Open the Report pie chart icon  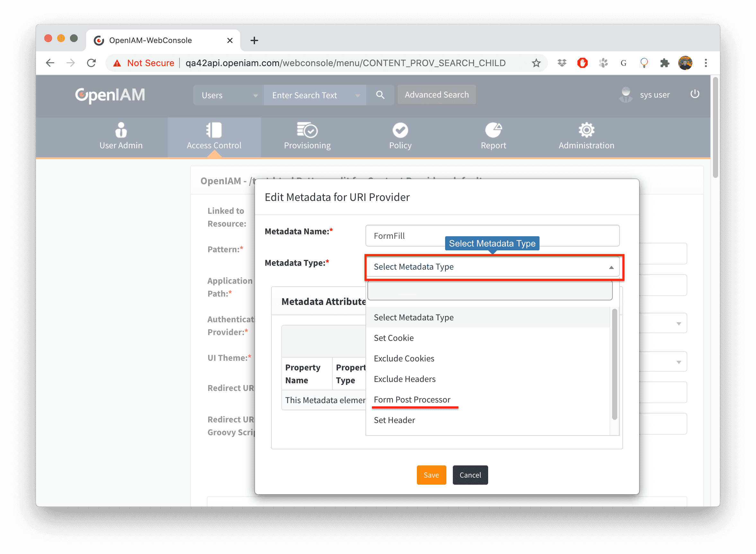493,130
